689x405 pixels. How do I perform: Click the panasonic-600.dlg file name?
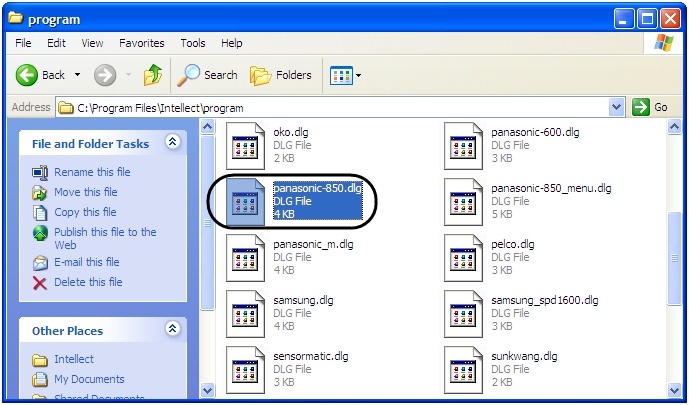(535, 132)
